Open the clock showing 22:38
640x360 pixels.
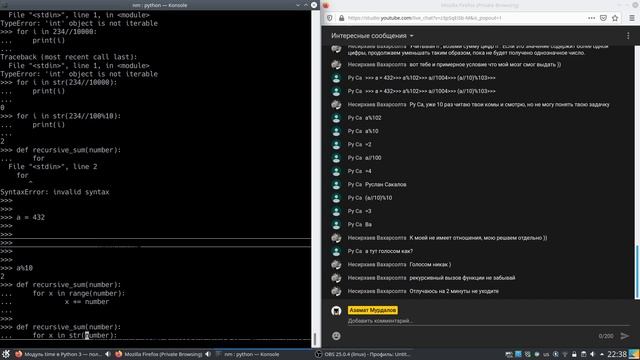pos(617,354)
